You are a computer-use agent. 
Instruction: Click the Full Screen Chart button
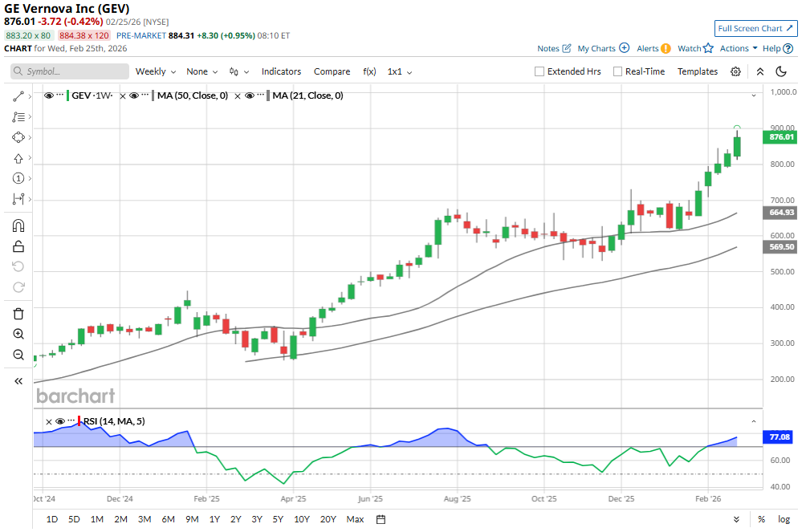pos(755,29)
